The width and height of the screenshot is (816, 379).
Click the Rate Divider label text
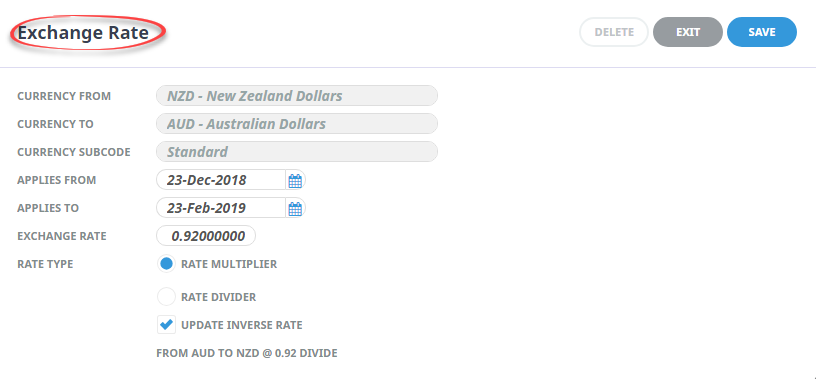(x=219, y=297)
